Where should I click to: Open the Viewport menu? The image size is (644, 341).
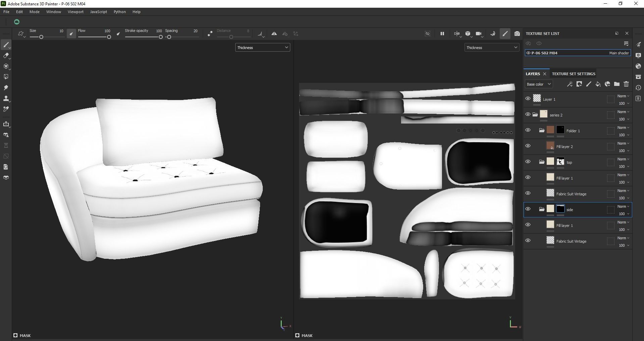click(76, 12)
